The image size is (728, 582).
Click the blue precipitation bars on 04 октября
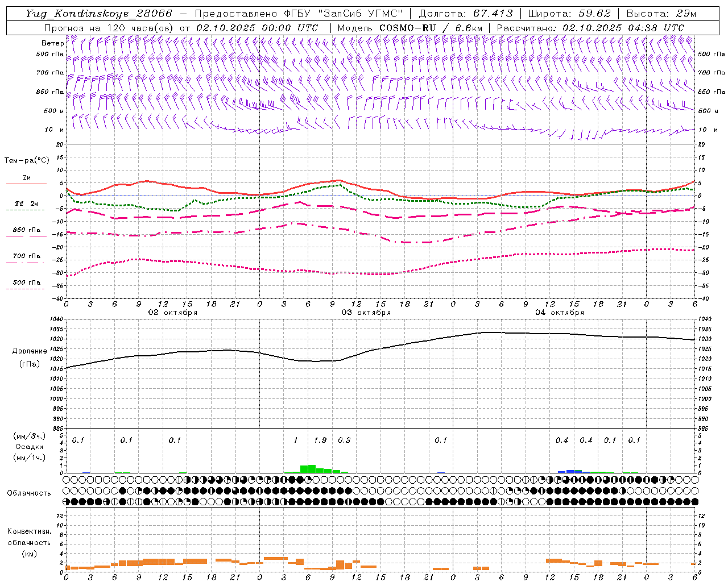[570, 471]
